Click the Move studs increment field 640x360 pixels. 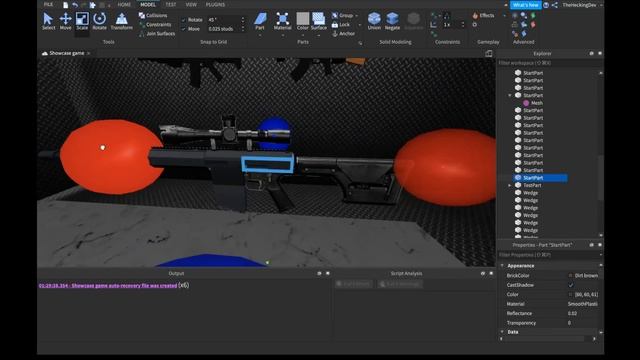(224, 29)
